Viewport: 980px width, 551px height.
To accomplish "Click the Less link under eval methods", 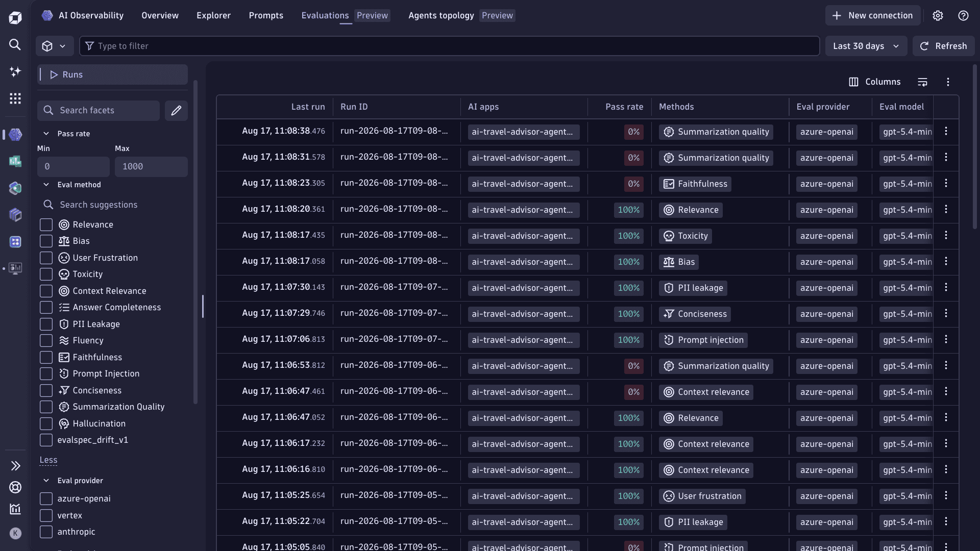I will 48,460.
